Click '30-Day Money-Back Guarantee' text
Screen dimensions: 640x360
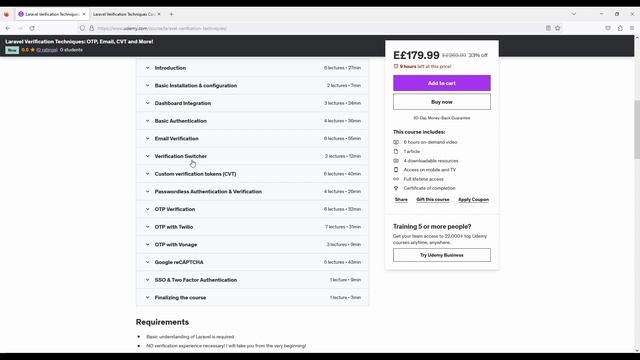pos(442,118)
